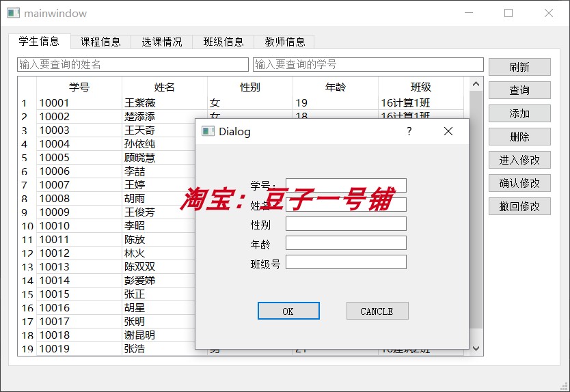Click the 查询 button
This screenshot has height=392, width=570.
pos(519,90)
